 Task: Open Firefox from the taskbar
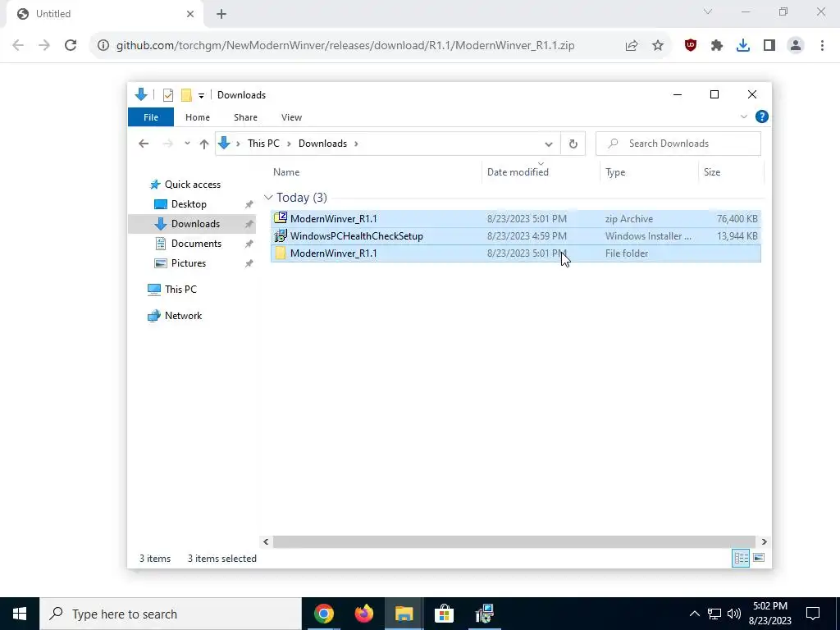(364, 614)
